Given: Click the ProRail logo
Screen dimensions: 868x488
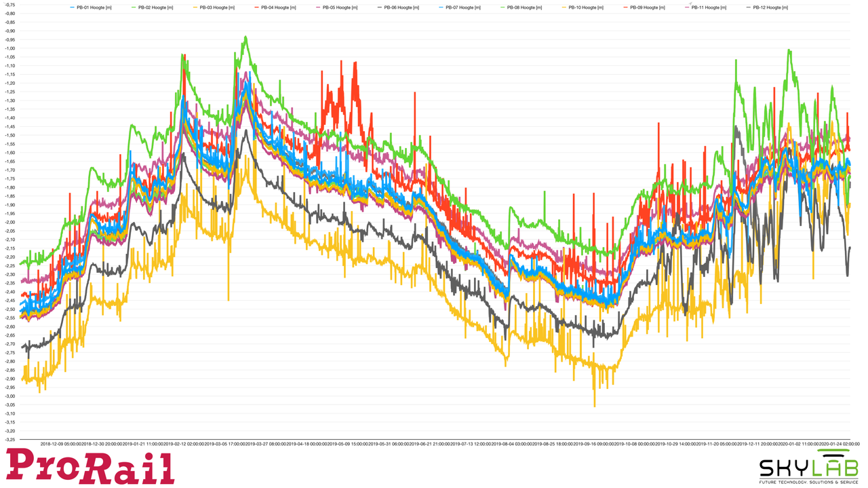Looking at the screenshot, I should tap(90, 467).
